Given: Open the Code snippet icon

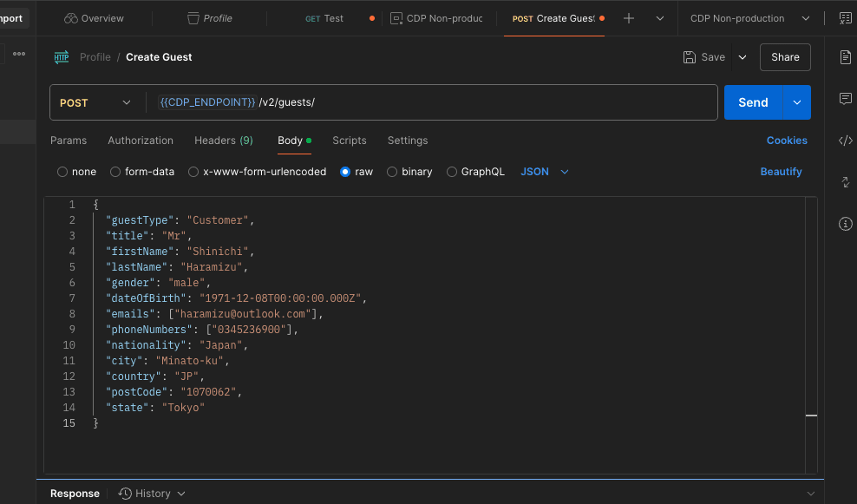Looking at the screenshot, I should point(846,141).
